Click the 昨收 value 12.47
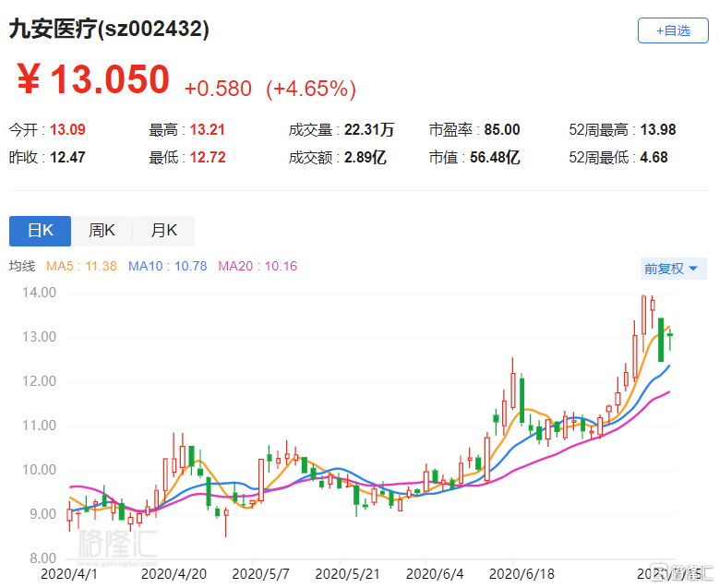Viewport: 719px width, 588px height. (67, 157)
